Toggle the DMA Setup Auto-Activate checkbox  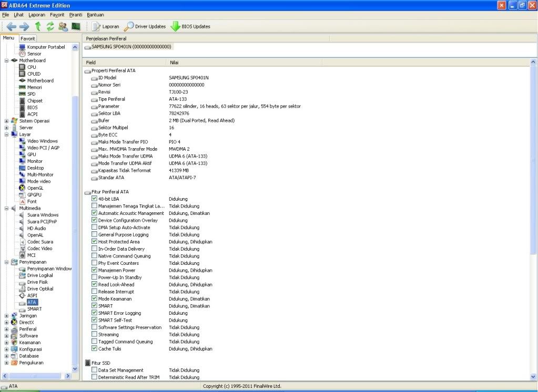pos(94,227)
